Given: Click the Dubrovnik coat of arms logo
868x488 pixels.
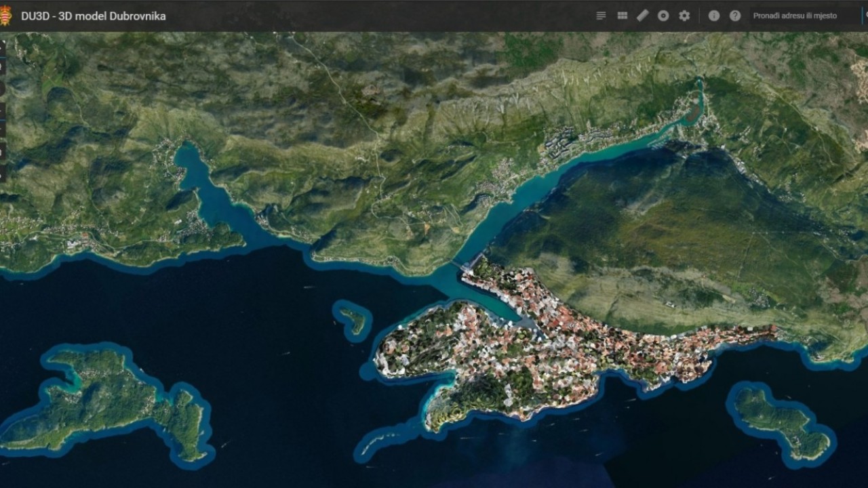Looking at the screenshot, I should [5, 16].
